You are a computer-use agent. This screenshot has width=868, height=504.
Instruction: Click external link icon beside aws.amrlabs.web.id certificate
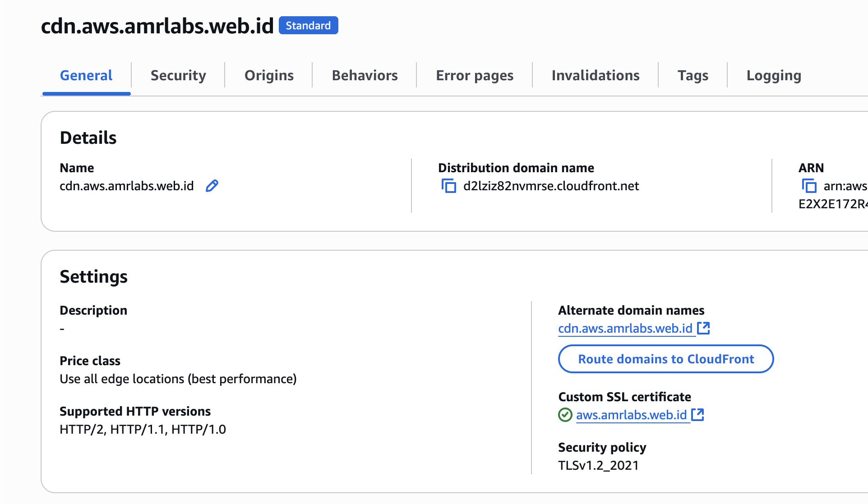697,415
